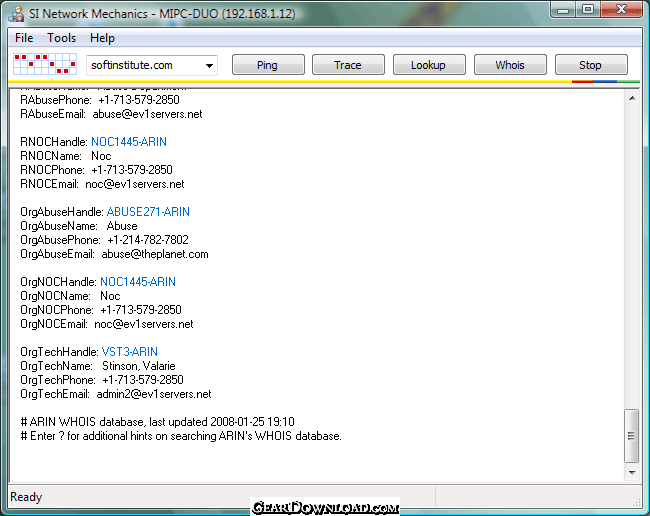This screenshot has height=516, width=650.
Task: Select the RAbusePhone +1-713-579-2850 value
Action: pos(139,100)
